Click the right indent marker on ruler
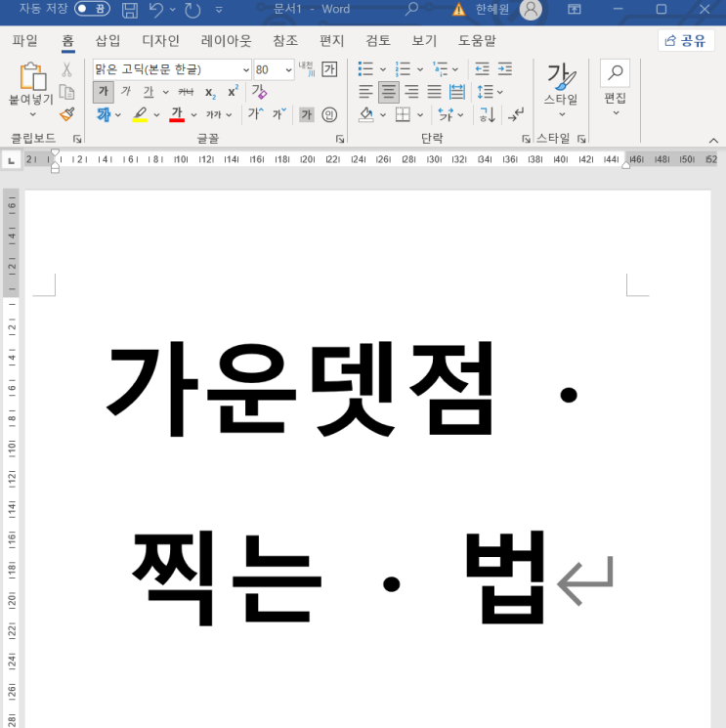 point(625,165)
